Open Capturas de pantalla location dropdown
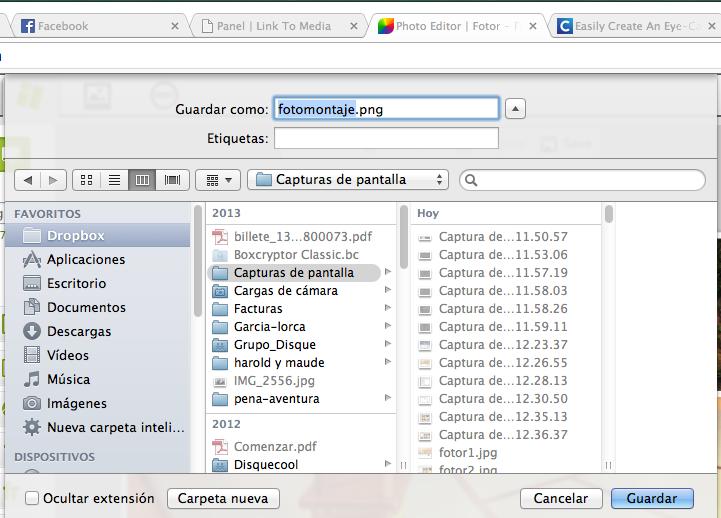721x518 pixels. click(x=347, y=180)
